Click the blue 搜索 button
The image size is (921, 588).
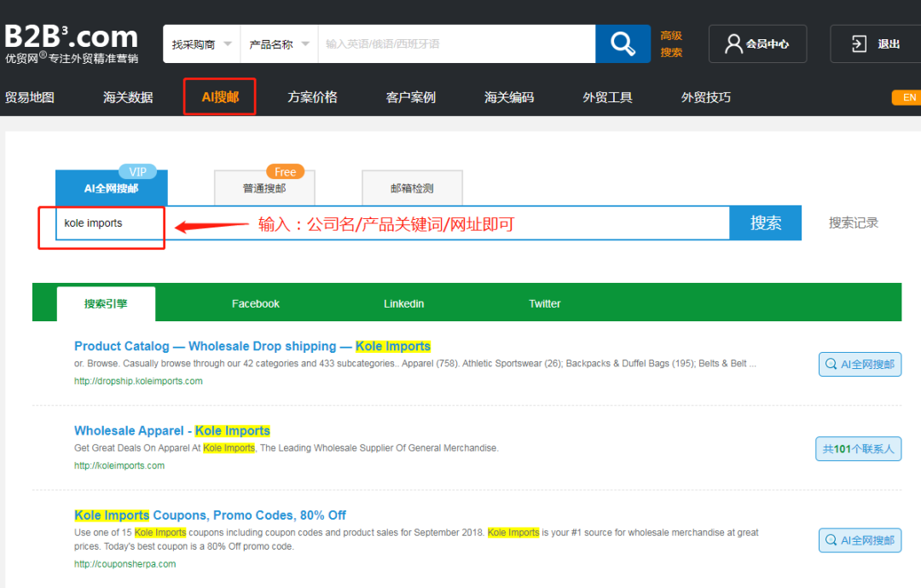pyautogui.click(x=765, y=223)
